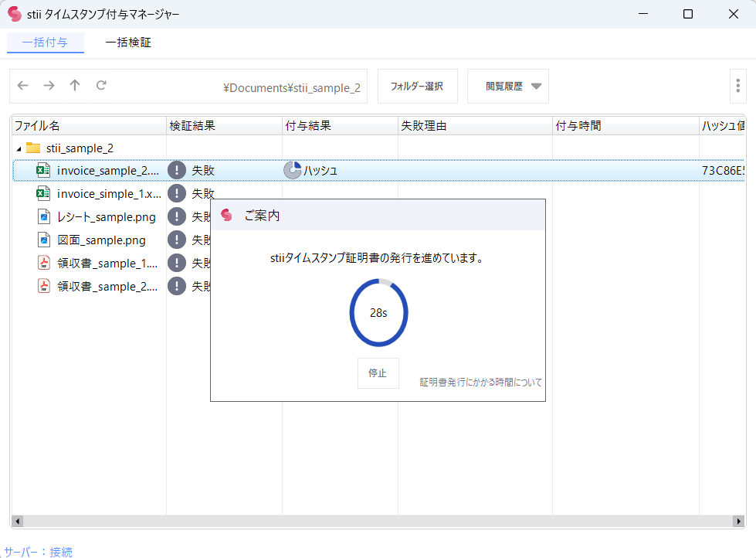
Task: Click the Excel icon of invoice_simple_1
Action: (43, 193)
